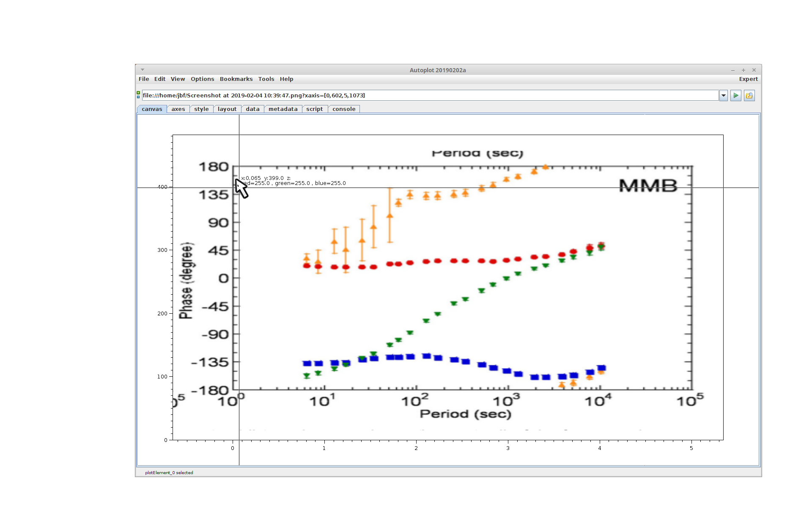Click the data source status indicator icon

(138, 95)
